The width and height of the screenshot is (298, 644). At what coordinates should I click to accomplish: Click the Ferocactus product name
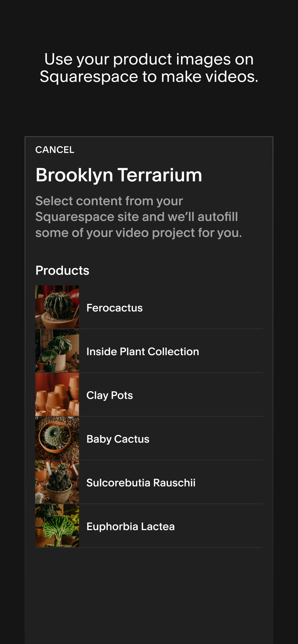[114, 308]
